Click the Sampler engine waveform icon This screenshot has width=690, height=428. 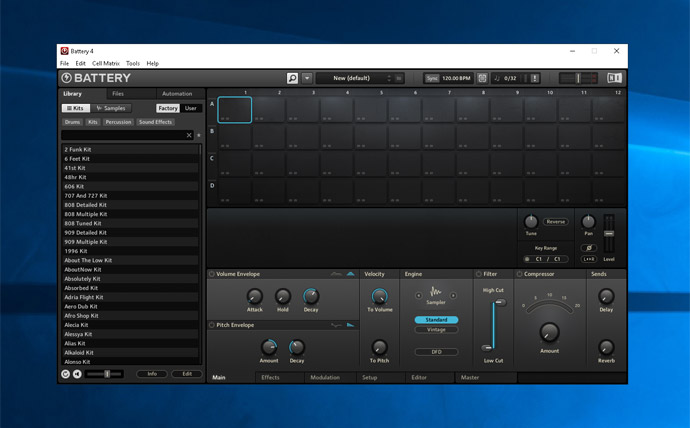tap(436, 291)
